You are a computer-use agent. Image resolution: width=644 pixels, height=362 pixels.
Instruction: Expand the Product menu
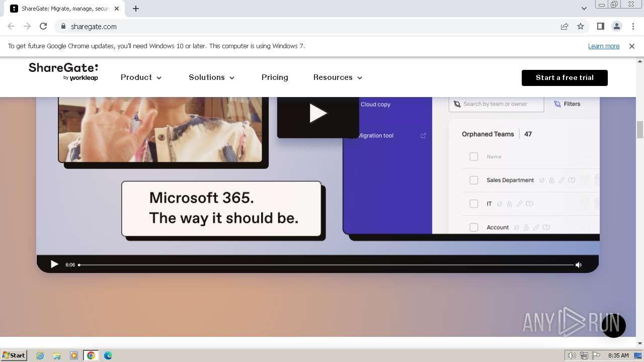(x=141, y=77)
